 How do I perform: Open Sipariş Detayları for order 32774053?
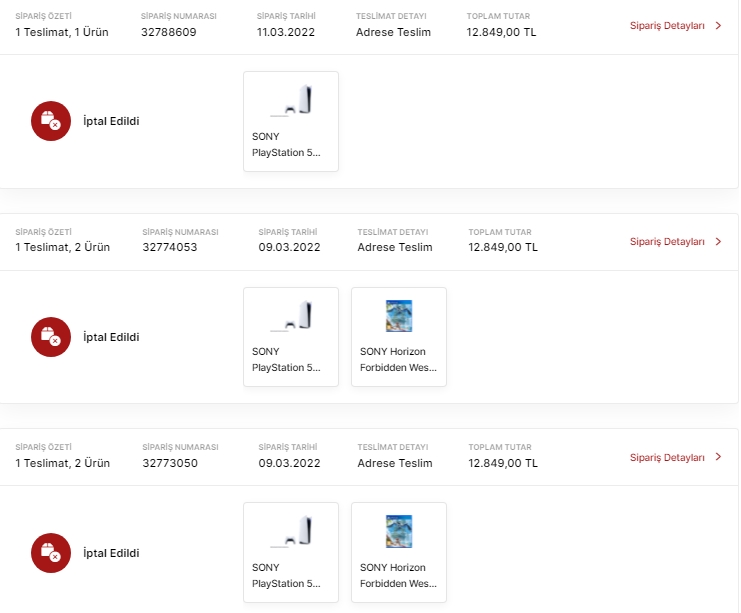point(667,241)
